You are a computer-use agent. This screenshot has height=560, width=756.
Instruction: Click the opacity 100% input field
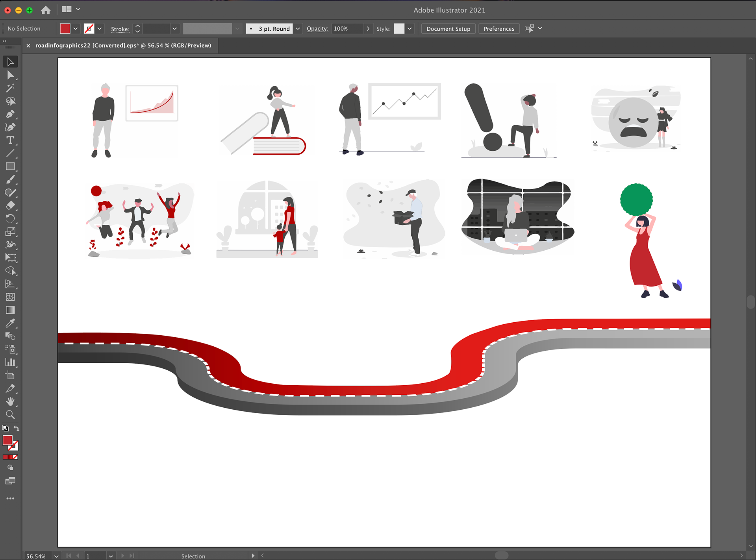tap(347, 29)
